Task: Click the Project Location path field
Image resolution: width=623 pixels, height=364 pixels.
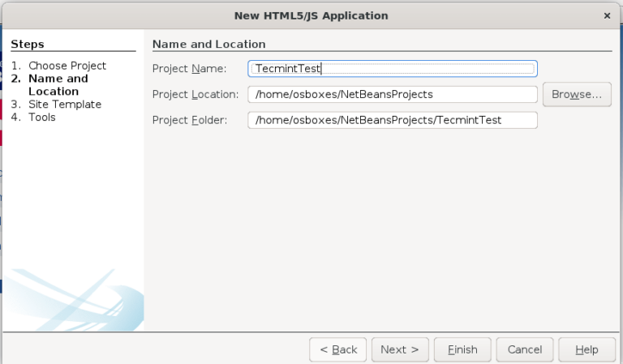Action: (393, 94)
